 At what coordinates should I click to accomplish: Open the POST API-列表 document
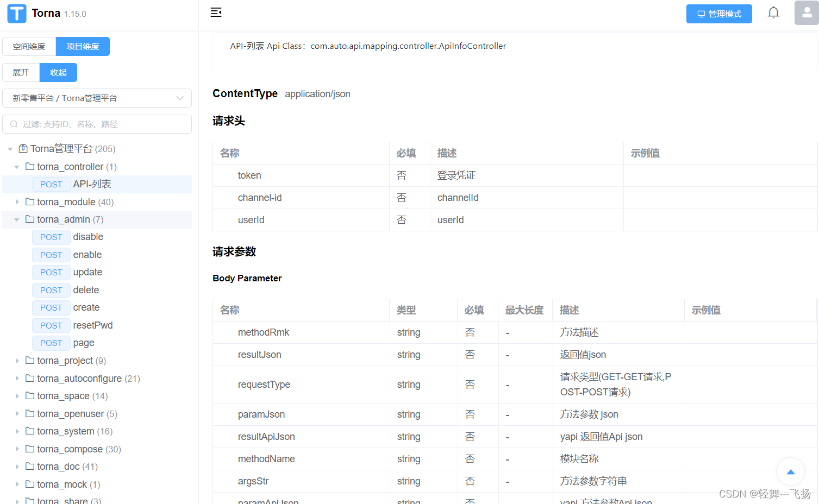(x=97, y=184)
